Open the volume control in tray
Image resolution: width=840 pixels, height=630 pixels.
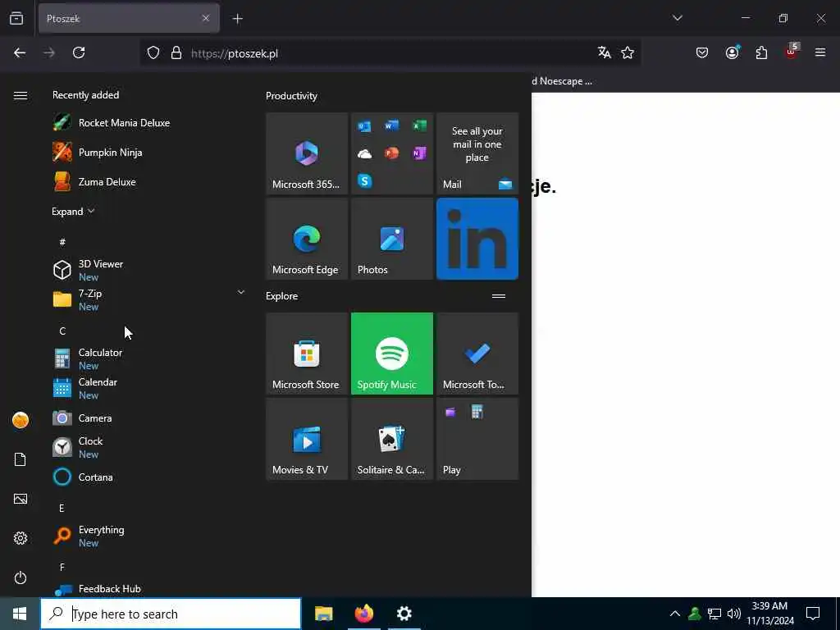pos(734,614)
